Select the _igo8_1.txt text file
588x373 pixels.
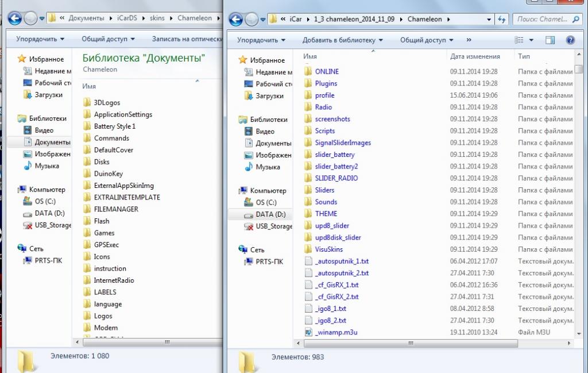click(x=330, y=309)
